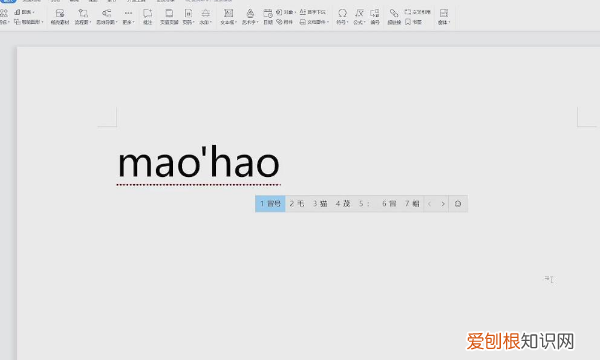Image resolution: width=600 pixels, height=360 pixels.
Task: Open emoji panel in IME candidate bar
Action: tap(458, 204)
